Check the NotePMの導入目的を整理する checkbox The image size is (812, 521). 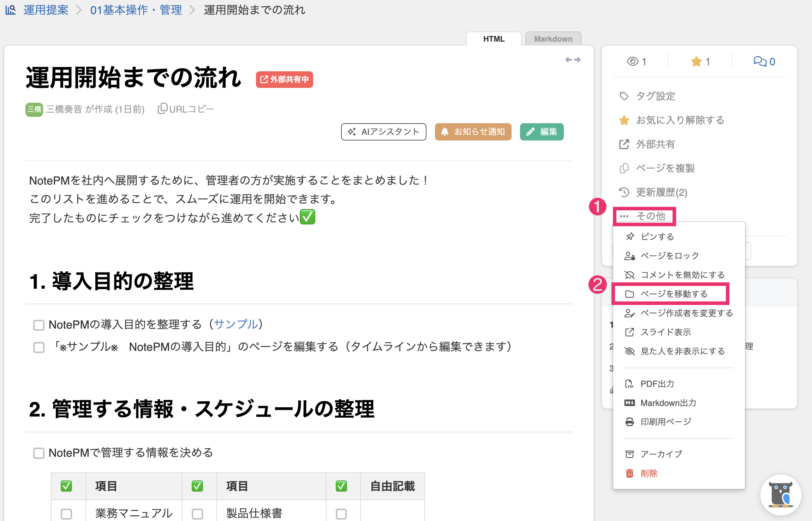(x=38, y=325)
